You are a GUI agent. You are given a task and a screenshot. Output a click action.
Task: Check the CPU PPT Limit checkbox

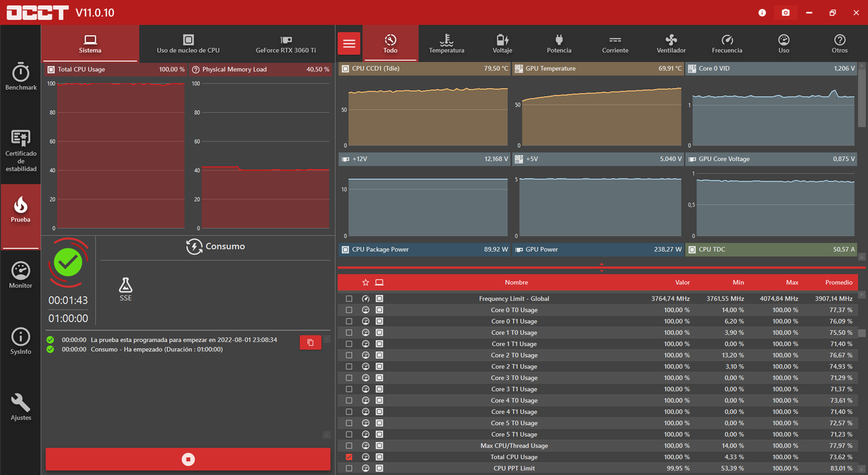pyautogui.click(x=349, y=468)
